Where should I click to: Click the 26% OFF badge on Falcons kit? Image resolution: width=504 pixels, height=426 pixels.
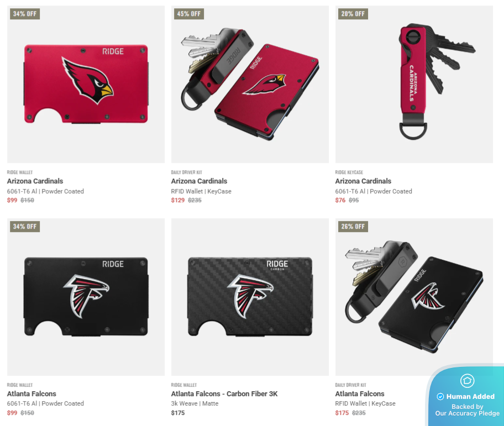tap(353, 227)
